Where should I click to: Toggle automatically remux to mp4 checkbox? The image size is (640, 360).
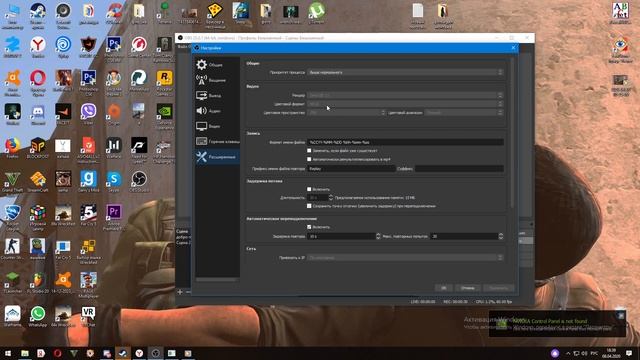[309, 159]
